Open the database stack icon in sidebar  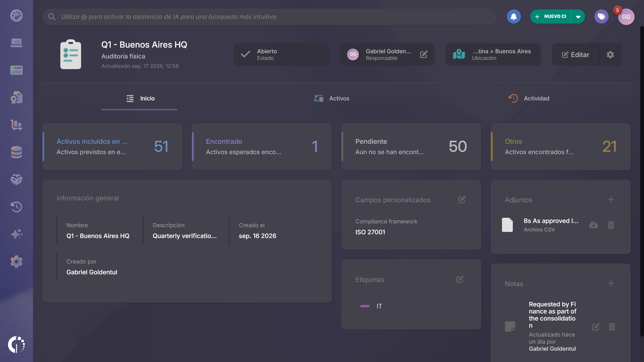click(16, 152)
